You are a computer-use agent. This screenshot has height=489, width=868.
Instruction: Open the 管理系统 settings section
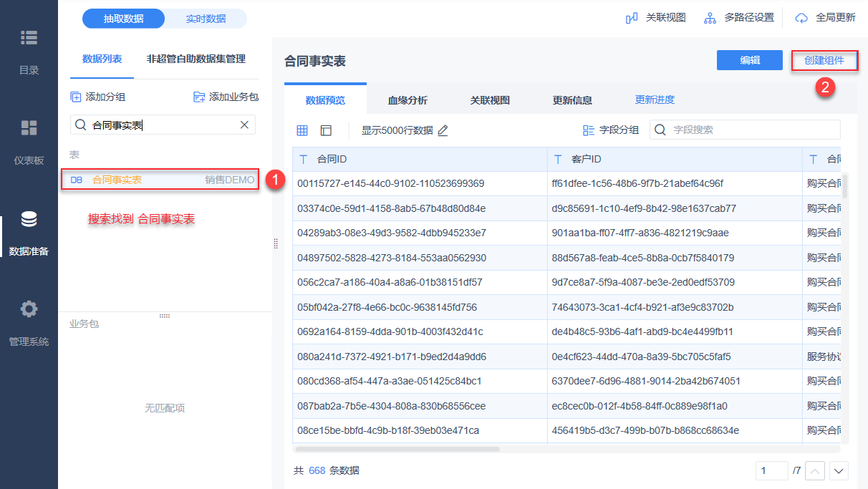(x=29, y=324)
